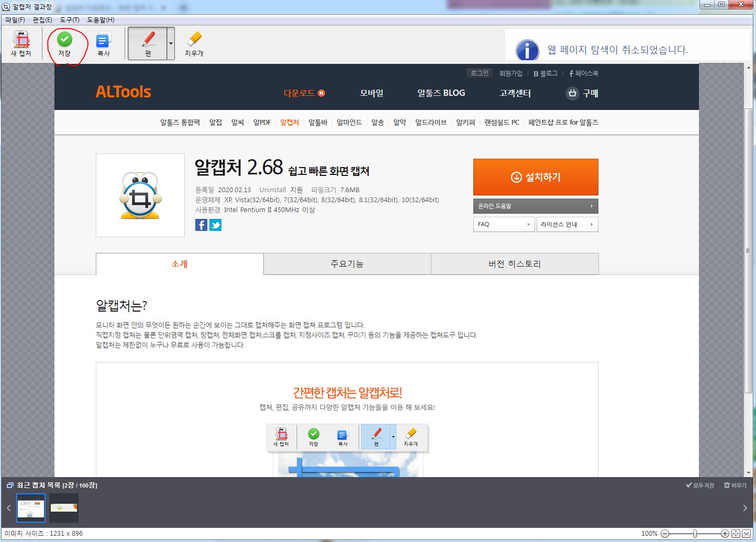Click 페인트샵 프로 for 알툴즈 link
Viewport: 756px width, 542px height.
point(563,122)
